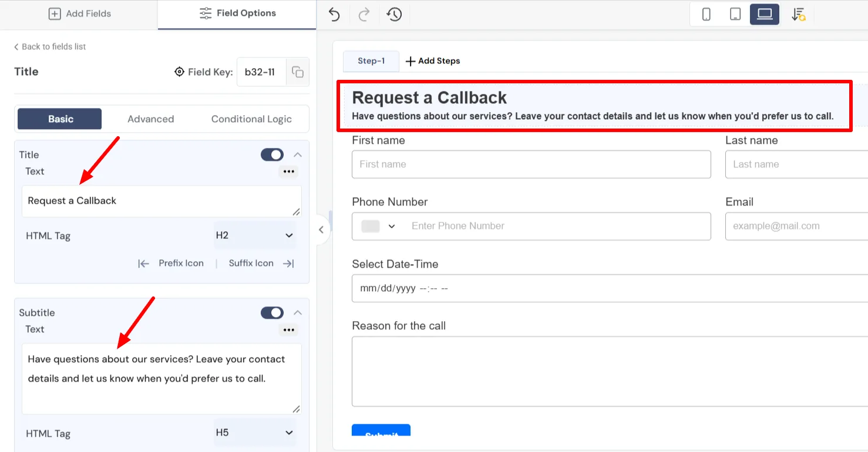Image resolution: width=868 pixels, height=452 pixels.
Task: Open the Title HTML Tag H2 dropdown
Action: point(254,235)
